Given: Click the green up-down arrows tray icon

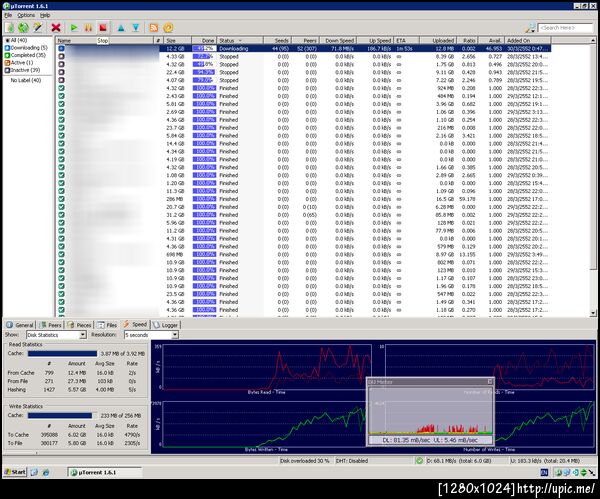Looking at the screenshot, I should pos(583,473).
